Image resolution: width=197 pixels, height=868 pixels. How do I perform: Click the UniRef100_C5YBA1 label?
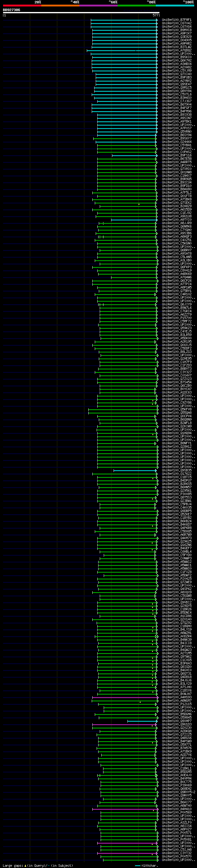(176, 145)
